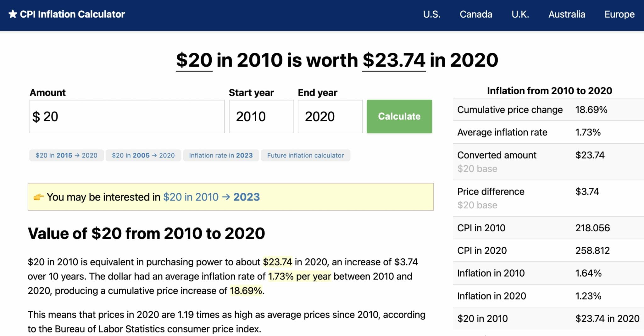The image size is (644, 336).
Task: Click the underlined $23.74 in the title
Action: [394, 60]
